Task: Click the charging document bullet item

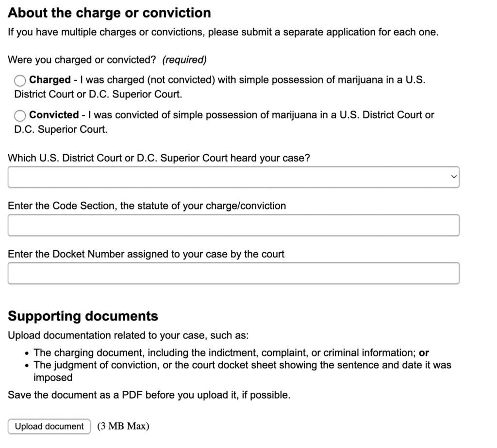Action: [x=231, y=352]
